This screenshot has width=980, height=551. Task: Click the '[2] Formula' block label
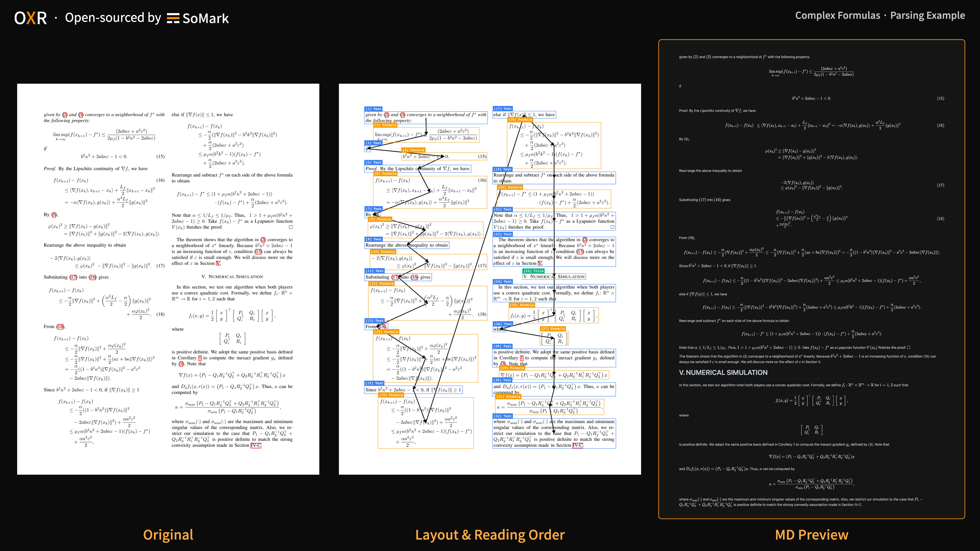[x=385, y=125]
